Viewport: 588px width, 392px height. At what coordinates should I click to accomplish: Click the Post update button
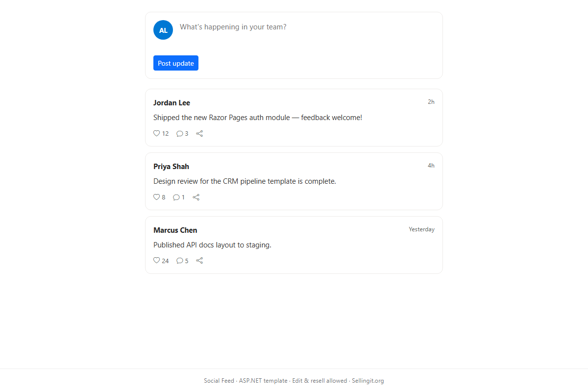click(x=176, y=63)
